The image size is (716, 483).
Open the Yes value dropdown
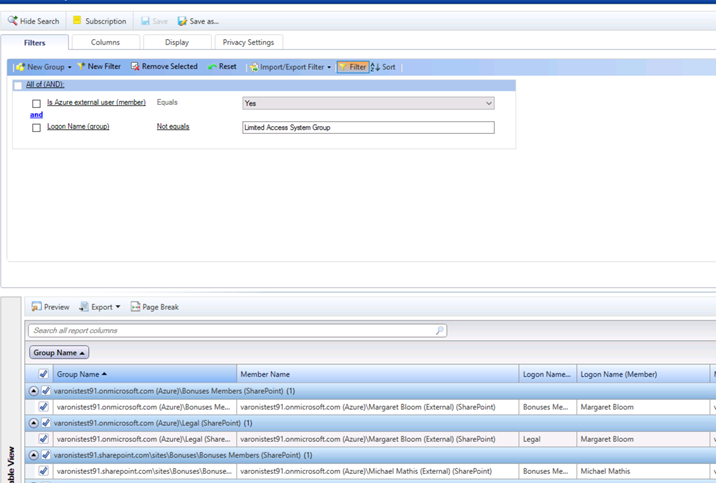[x=488, y=103]
